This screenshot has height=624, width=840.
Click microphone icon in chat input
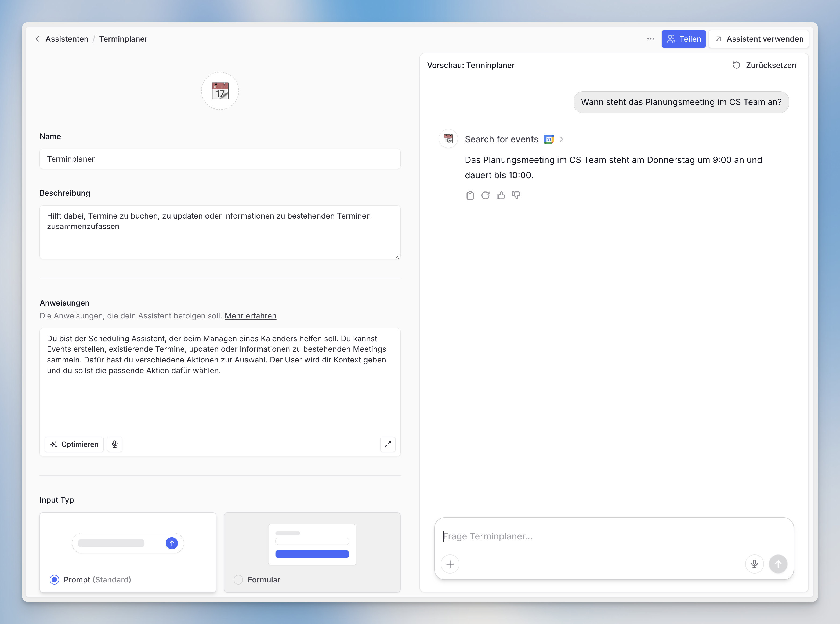point(754,564)
